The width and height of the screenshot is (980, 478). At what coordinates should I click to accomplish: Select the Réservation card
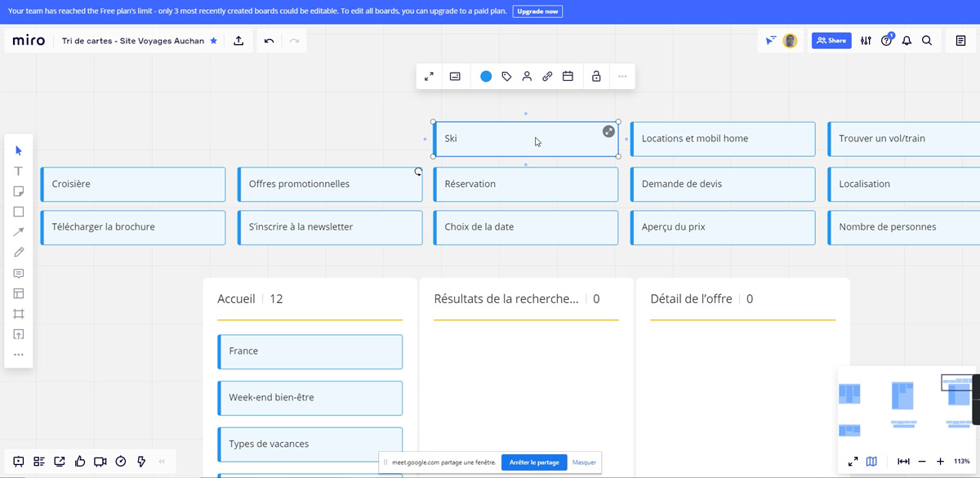[x=526, y=184]
